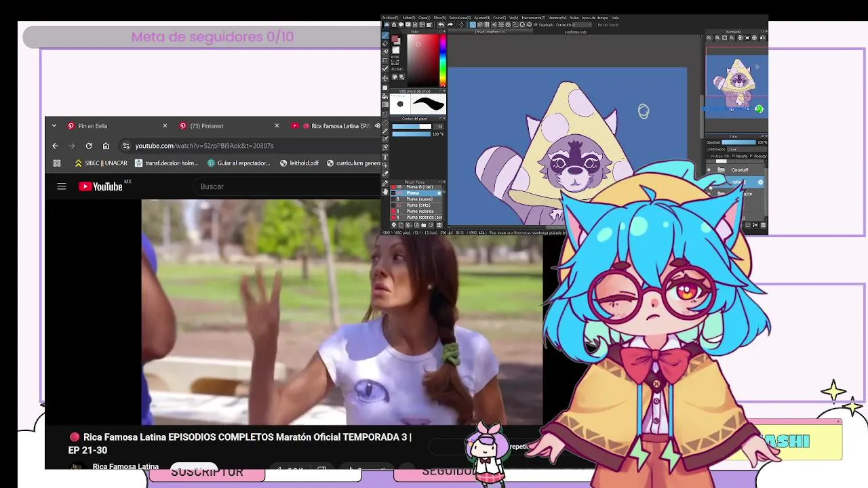868x488 pixels.
Task: Select the Pluma G (Liso) sub tool
Action: tap(416, 187)
